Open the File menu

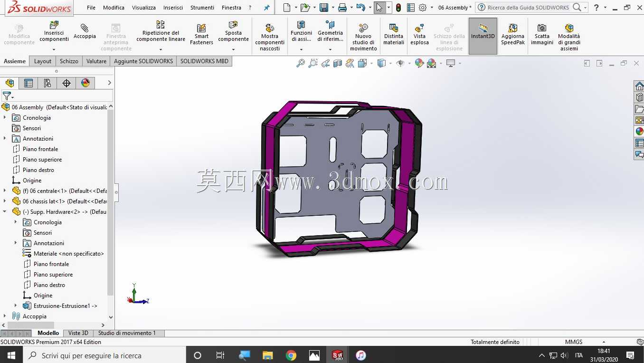(91, 8)
